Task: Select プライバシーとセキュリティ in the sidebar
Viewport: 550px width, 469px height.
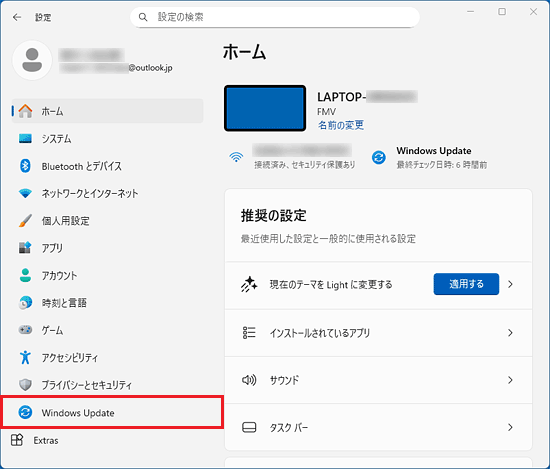Action: click(x=87, y=385)
